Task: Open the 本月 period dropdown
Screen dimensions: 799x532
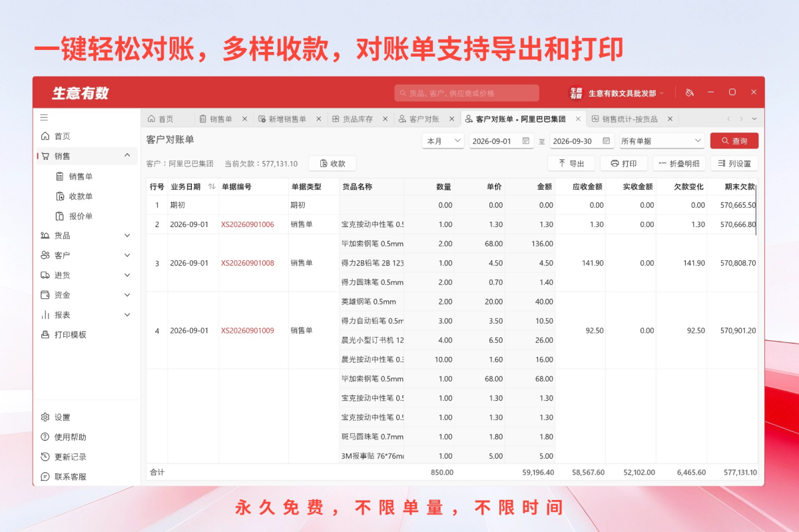Action: [x=443, y=141]
